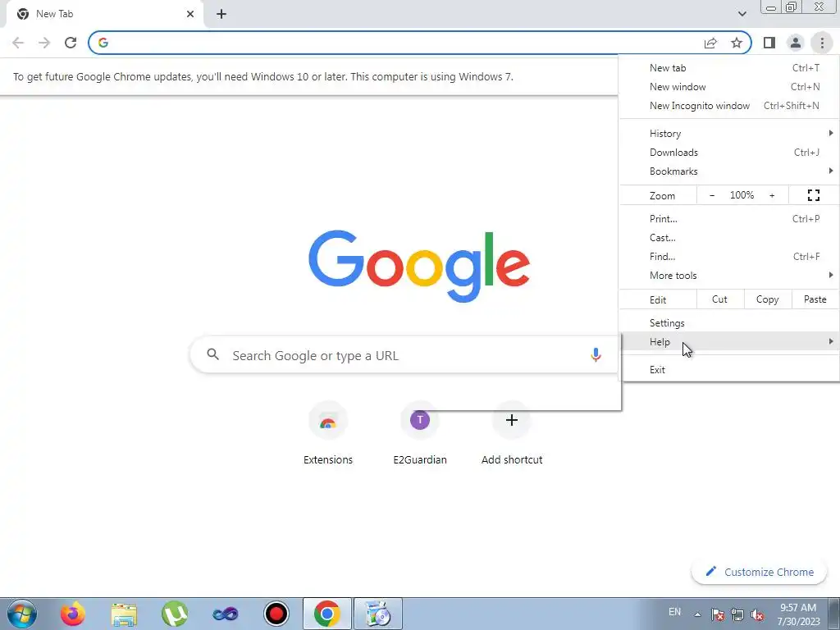Image resolution: width=840 pixels, height=630 pixels.
Task: Click the 100% zoom value
Action: point(742,195)
